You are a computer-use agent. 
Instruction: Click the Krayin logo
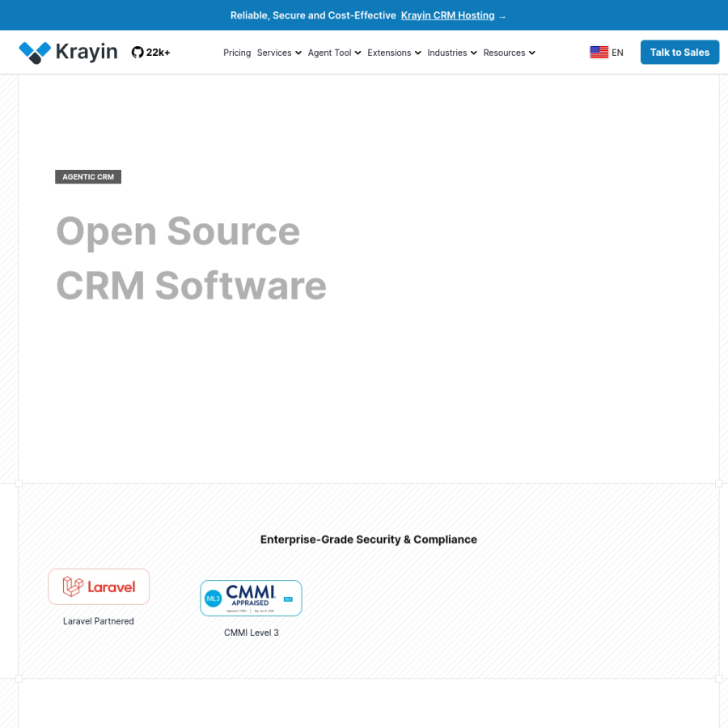pyautogui.click(x=68, y=52)
